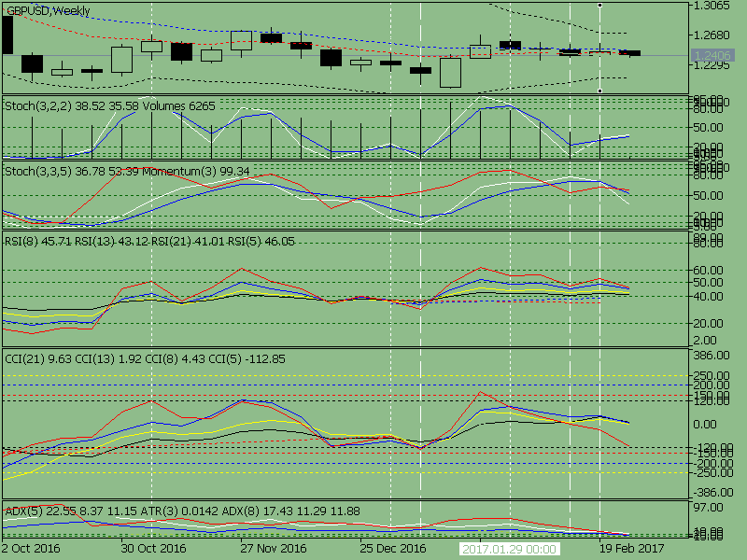Grab the bottom anchor of the selected vertical line
This screenshot has height=560, width=747.
point(599,91)
